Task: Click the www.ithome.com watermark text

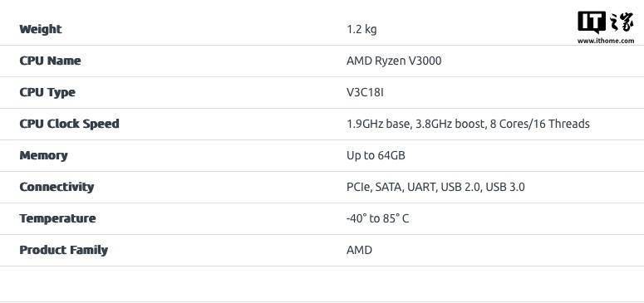Action: click(x=606, y=41)
